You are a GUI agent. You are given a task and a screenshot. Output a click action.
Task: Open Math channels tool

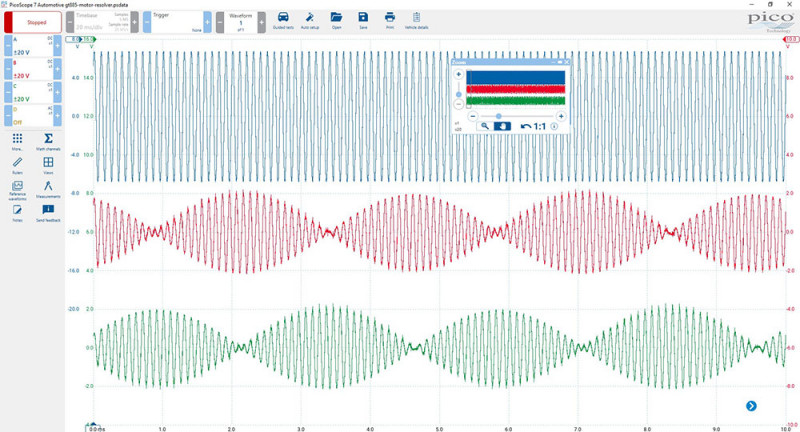click(x=48, y=142)
